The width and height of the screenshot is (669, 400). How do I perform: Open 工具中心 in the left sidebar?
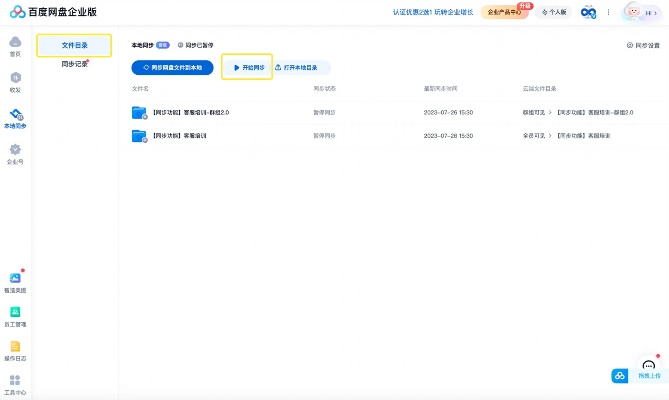(15, 383)
